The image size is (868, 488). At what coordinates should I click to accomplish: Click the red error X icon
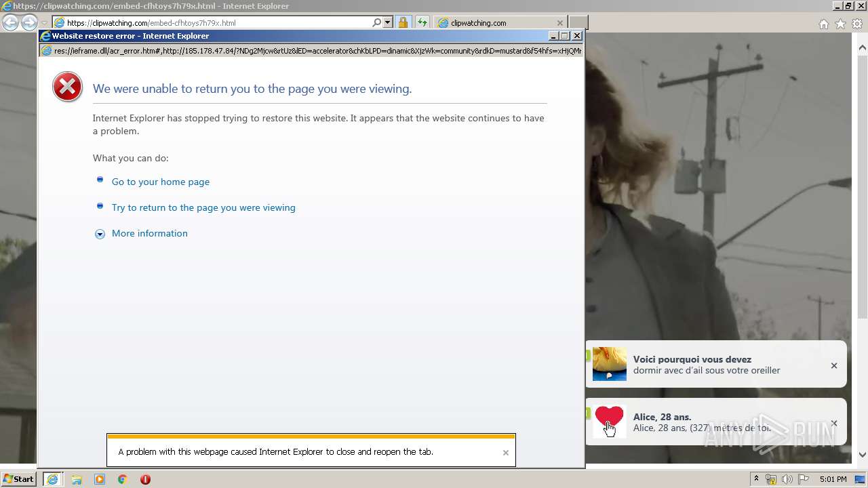(67, 87)
